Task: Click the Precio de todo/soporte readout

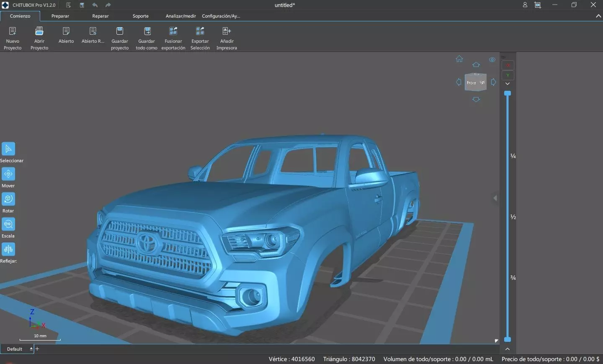Action: tap(550, 359)
